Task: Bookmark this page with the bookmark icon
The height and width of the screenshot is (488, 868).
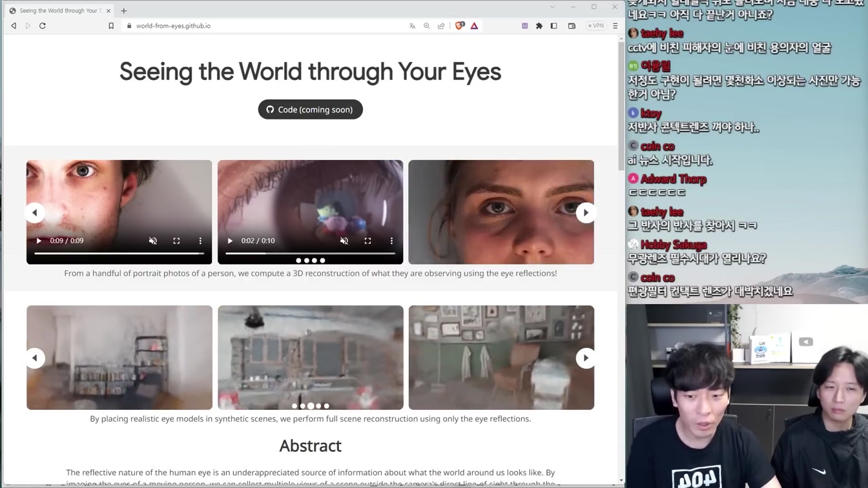Action: pyautogui.click(x=111, y=26)
